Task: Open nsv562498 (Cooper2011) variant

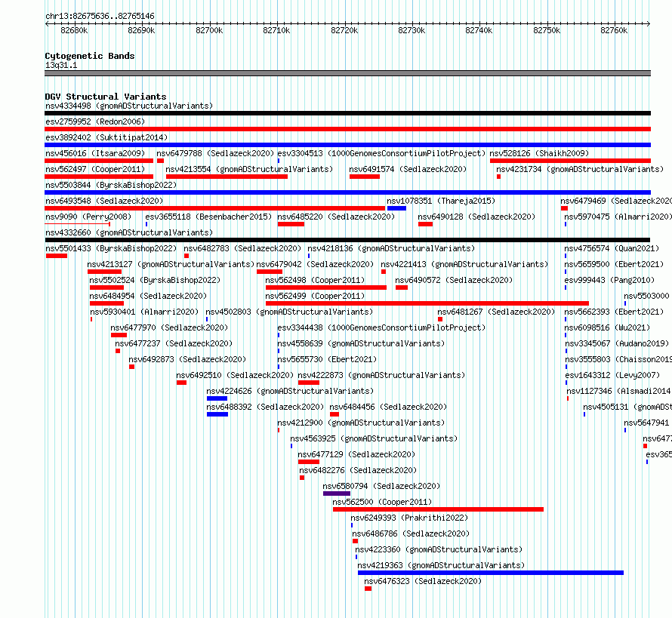Action: click(x=315, y=280)
